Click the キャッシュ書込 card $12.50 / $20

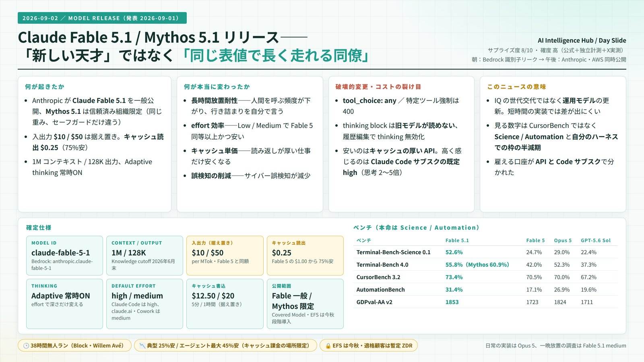(225, 304)
